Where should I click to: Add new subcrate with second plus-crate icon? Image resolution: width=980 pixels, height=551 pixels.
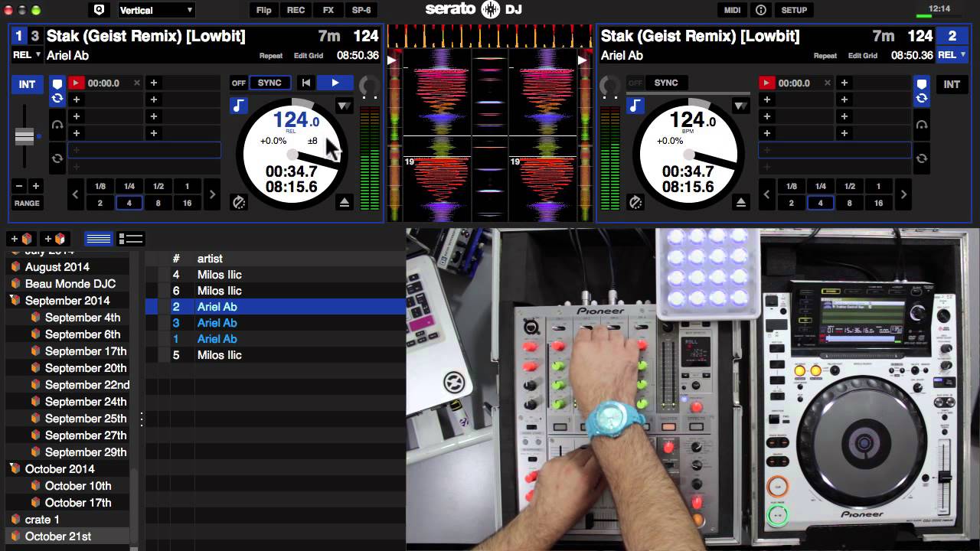pyautogui.click(x=55, y=239)
